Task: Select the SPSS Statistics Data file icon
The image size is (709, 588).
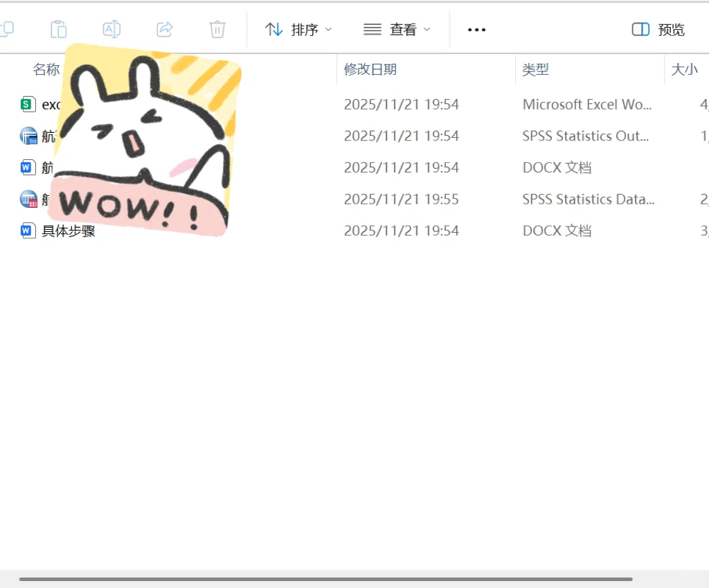Action: click(27, 199)
